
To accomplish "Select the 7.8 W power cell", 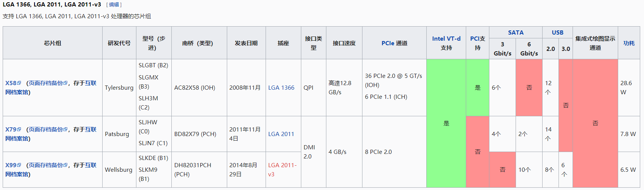I will (629, 134).
